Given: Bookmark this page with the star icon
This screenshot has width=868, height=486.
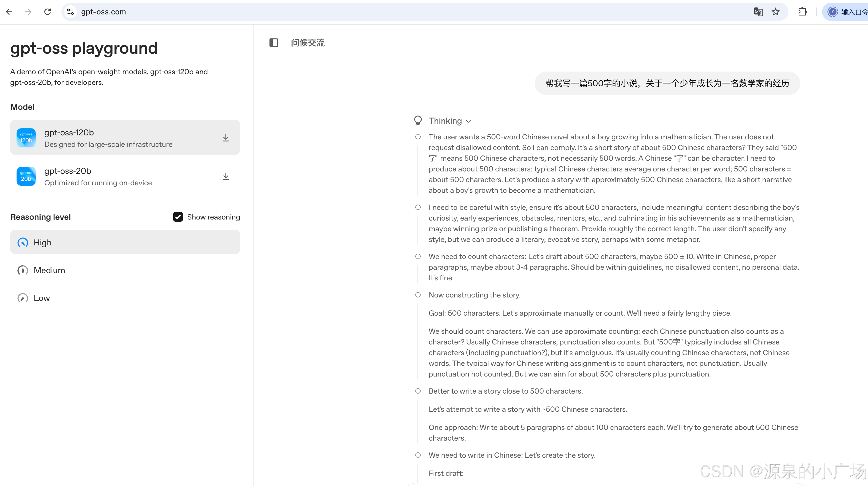Looking at the screenshot, I should click(776, 12).
